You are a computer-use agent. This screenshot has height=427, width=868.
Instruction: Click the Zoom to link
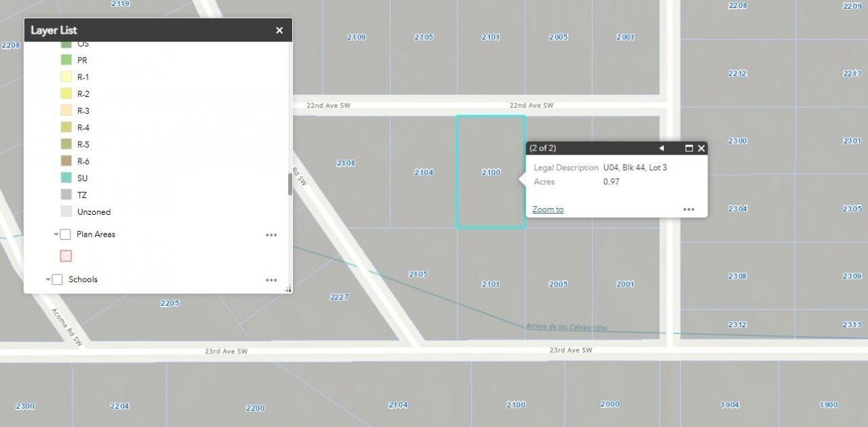548,209
